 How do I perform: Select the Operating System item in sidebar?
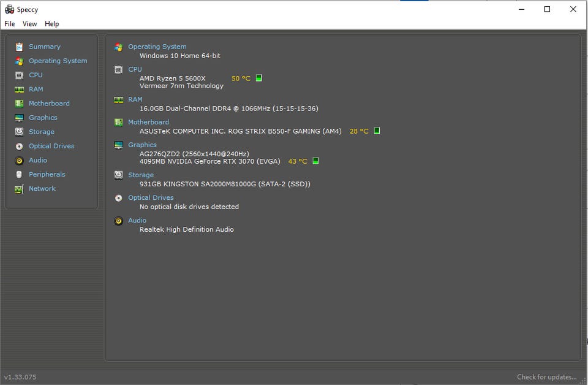(x=58, y=61)
